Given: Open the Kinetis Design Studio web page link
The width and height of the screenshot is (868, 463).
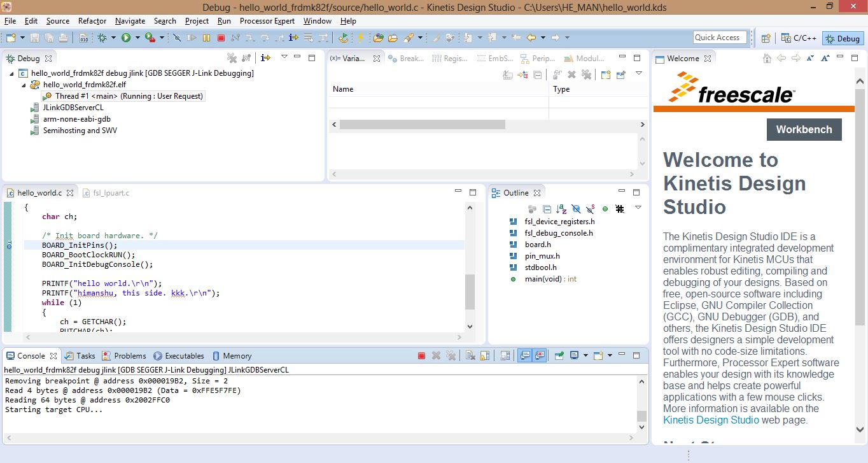Looking at the screenshot, I should point(711,420).
